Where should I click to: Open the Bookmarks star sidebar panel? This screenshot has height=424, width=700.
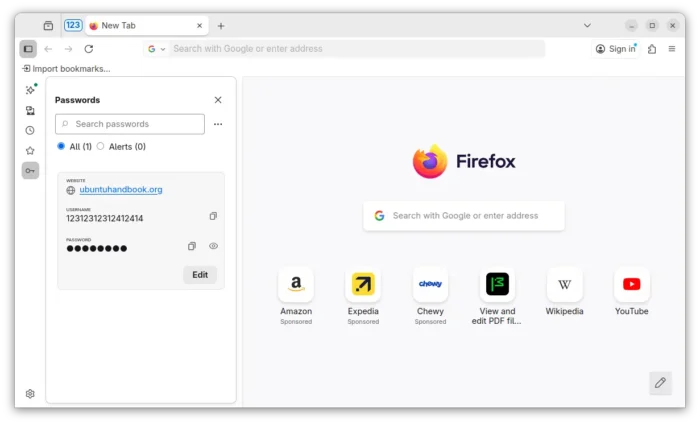[x=30, y=150]
